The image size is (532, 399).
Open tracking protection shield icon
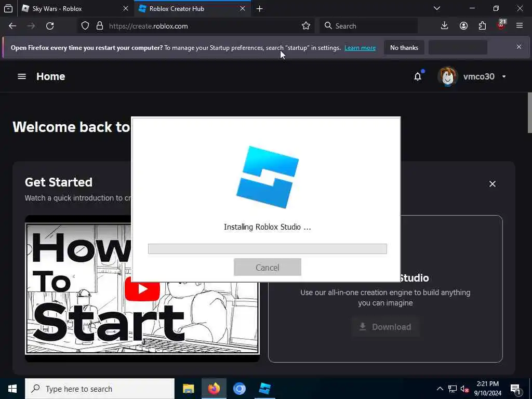coord(85,26)
